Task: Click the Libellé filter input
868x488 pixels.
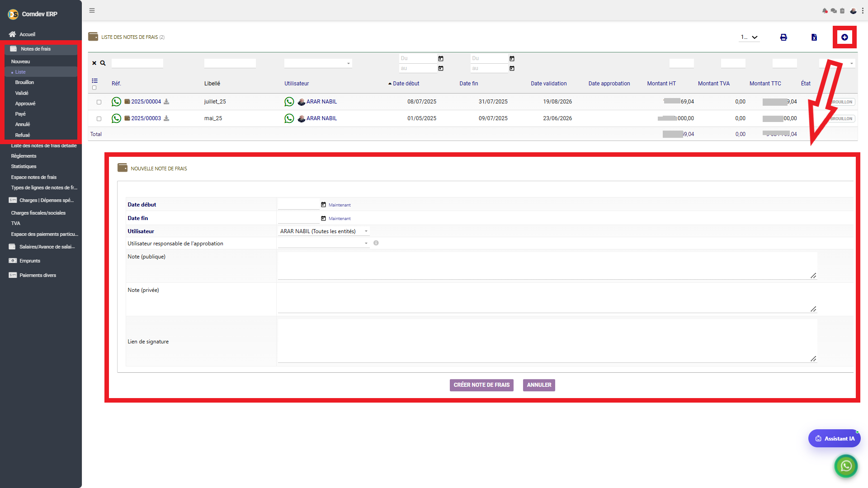Action: (x=230, y=63)
